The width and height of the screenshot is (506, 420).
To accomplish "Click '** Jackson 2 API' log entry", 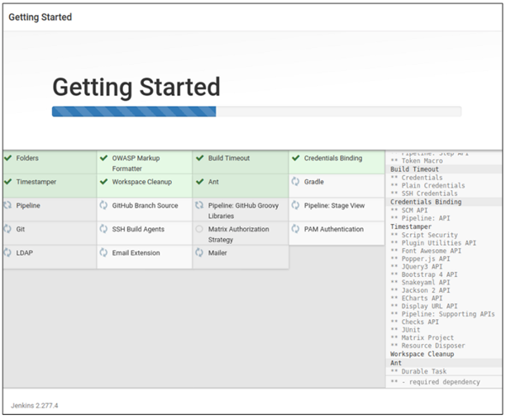I will (x=420, y=290).
